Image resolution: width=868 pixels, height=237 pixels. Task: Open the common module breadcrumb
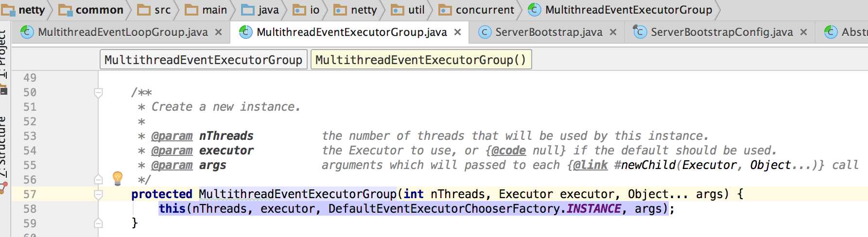click(91, 10)
